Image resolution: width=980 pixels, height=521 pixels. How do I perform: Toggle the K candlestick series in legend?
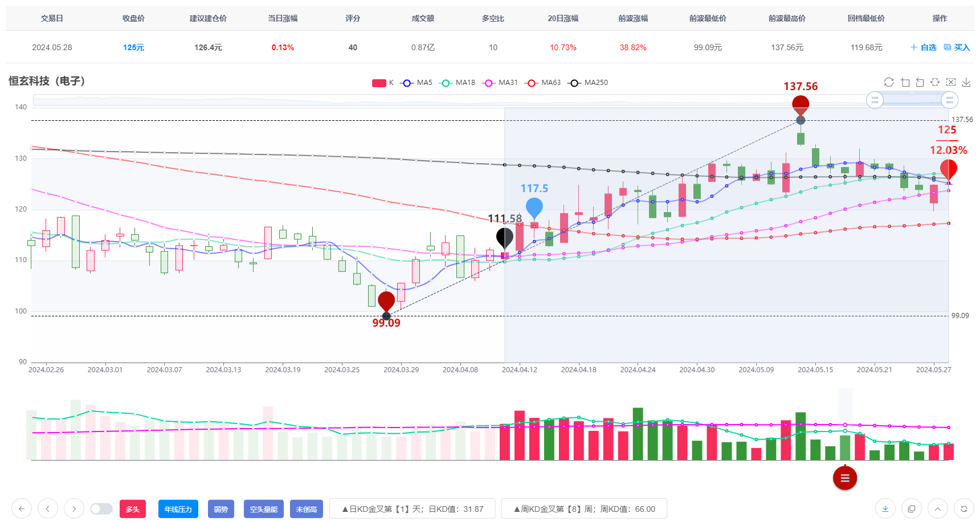coord(382,83)
